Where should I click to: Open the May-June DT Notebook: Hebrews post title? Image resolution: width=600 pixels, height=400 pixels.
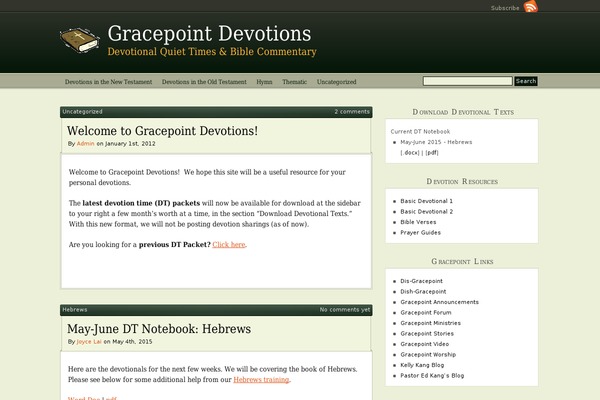(x=159, y=329)
